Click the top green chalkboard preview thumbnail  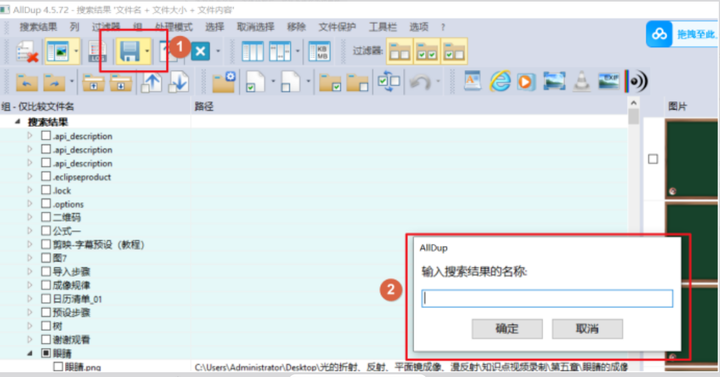pos(691,159)
